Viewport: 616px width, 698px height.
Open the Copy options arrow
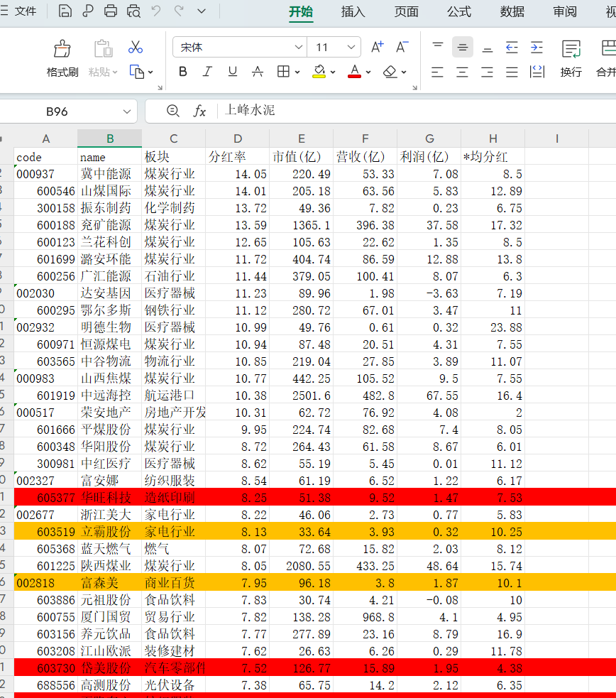point(150,72)
